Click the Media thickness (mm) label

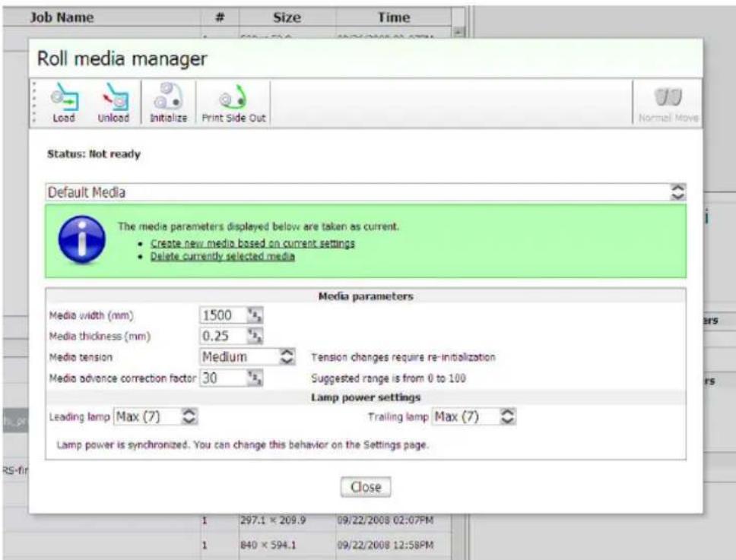click(100, 337)
